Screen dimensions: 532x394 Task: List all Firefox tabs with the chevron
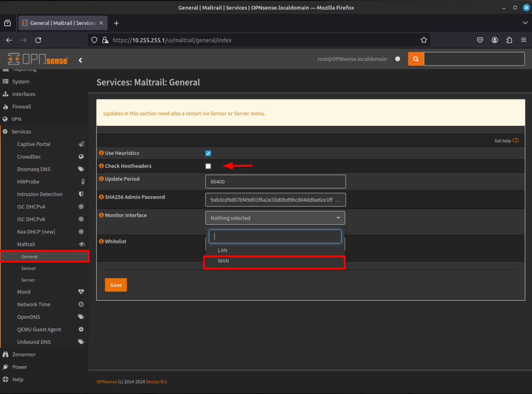(x=525, y=23)
